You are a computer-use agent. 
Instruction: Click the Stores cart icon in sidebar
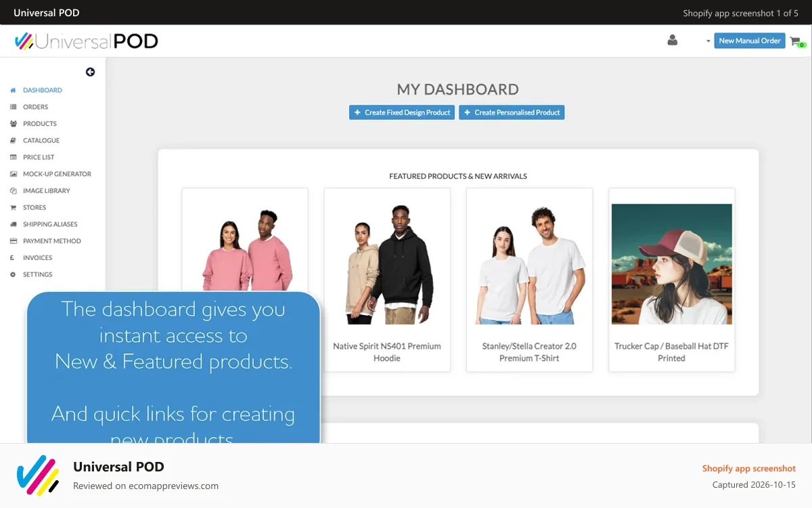pos(13,208)
